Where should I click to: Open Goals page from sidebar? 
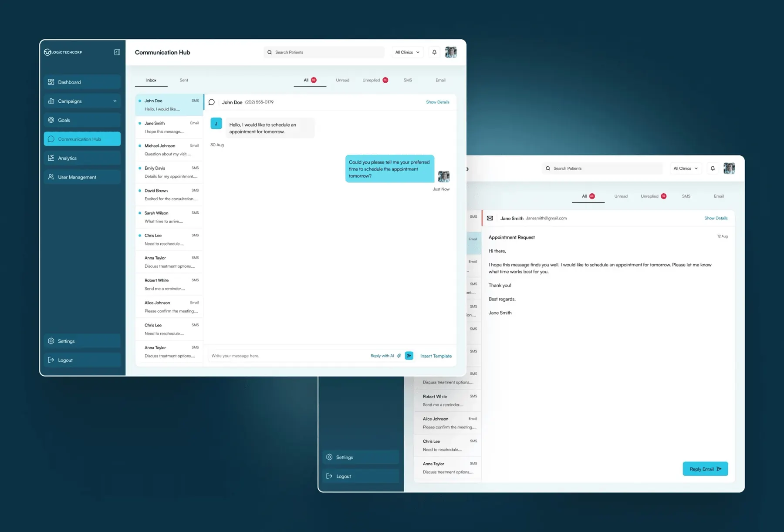coord(82,120)
